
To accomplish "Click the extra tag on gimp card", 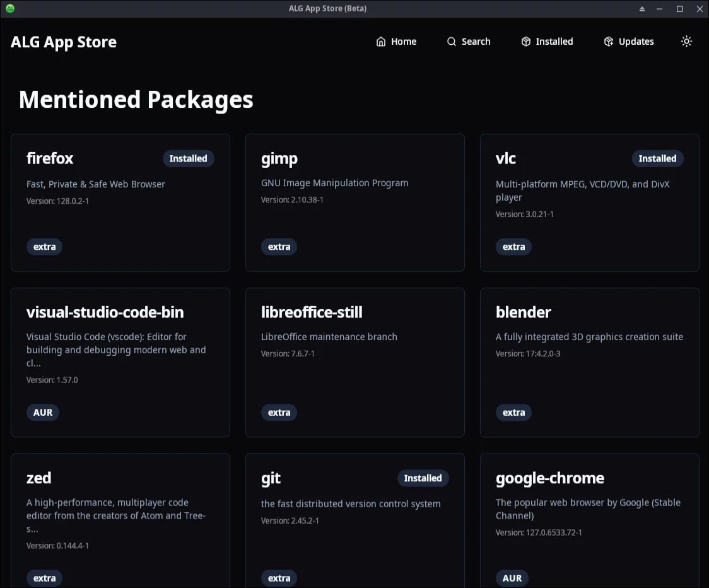I will pyautogui.click(x=279, y=247).
